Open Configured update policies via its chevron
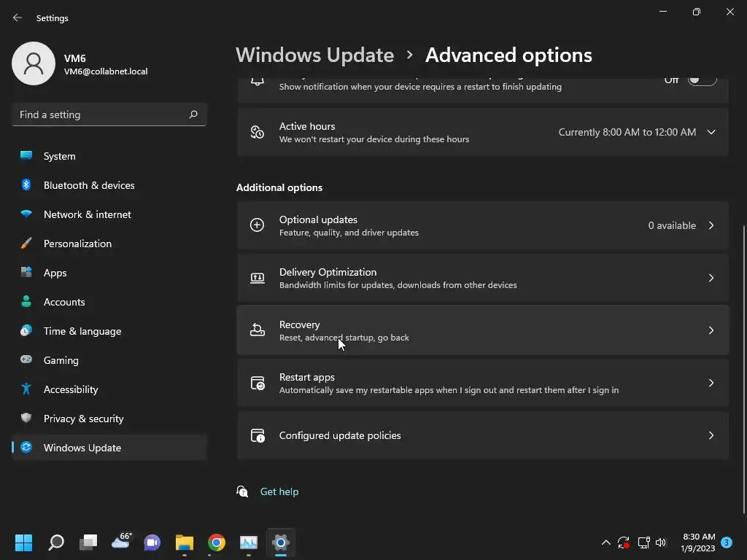747x560 pixels. coord(711,435)
